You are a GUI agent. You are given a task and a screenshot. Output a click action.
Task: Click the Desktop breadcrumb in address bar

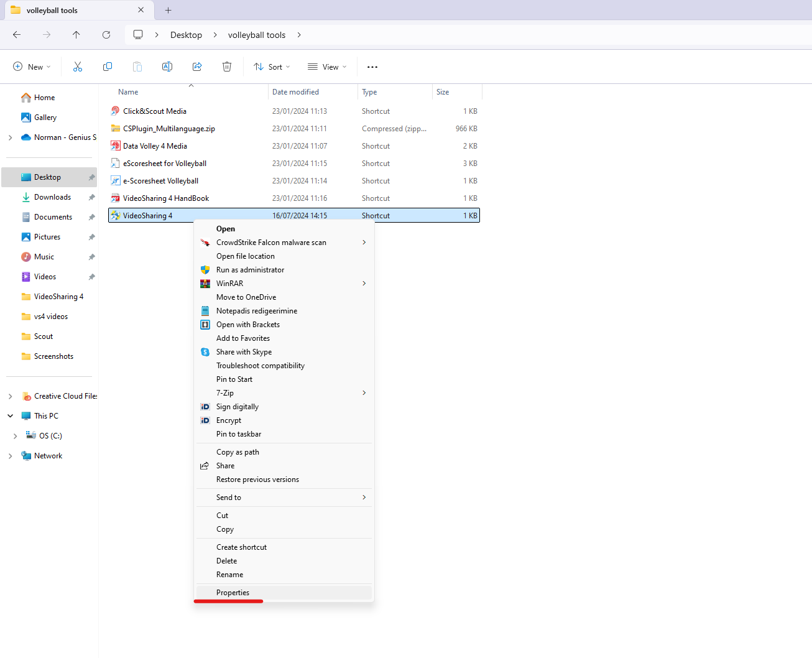pyautogui.click(x=186, y=35)
